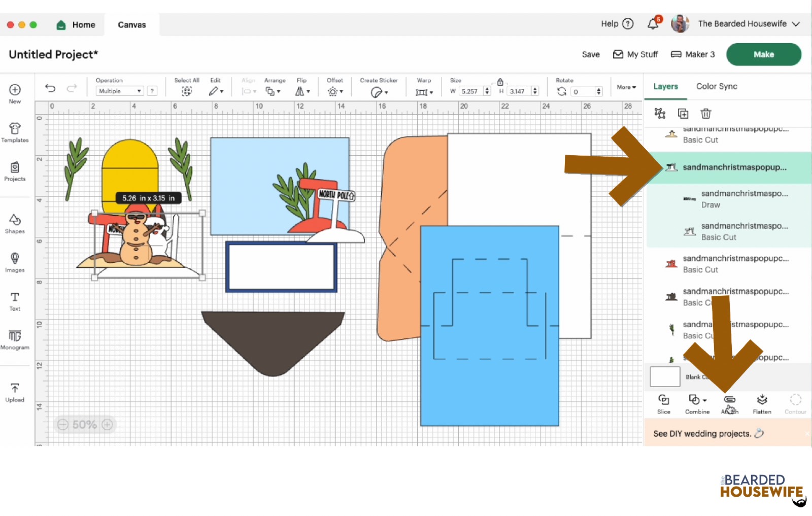Toggle the size aspect ratio lock
The height and width of the screenshot is (516, 812).
500,82
